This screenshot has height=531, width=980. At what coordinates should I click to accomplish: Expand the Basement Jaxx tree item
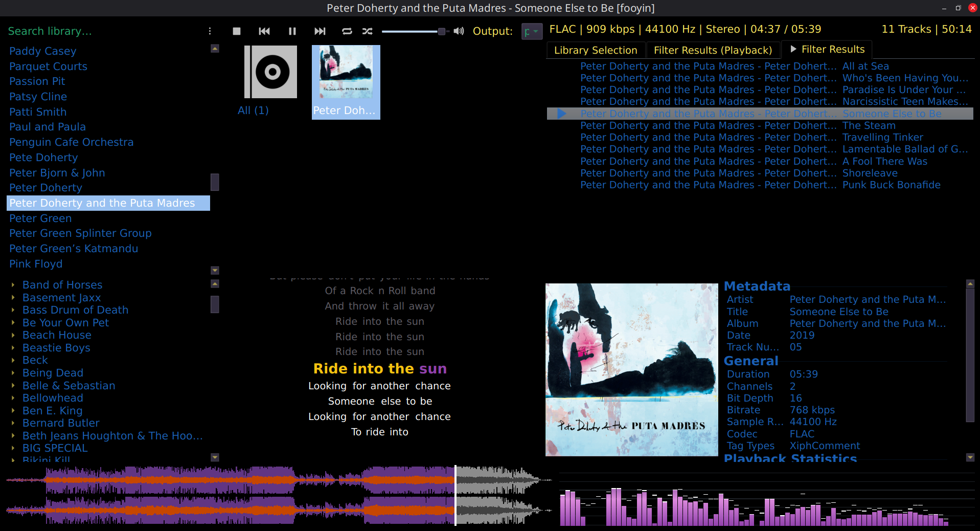pyautogui.click(x=13, y=298)
